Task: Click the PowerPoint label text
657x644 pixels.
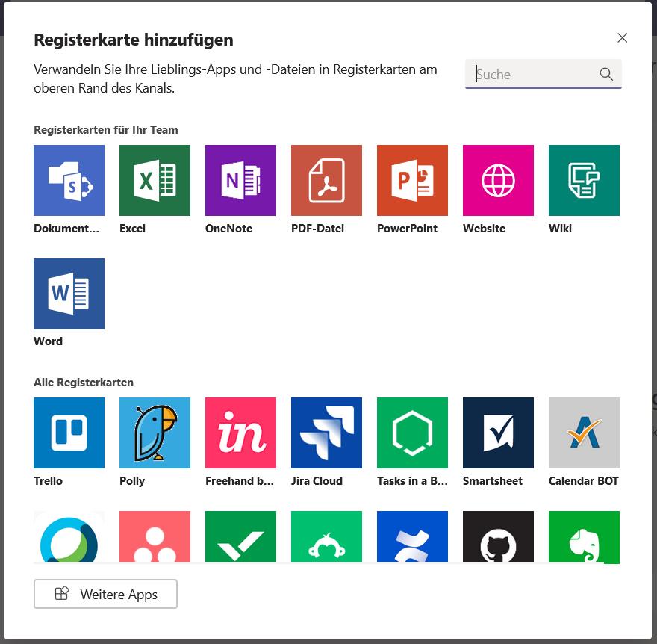Action: click(408, 229)
